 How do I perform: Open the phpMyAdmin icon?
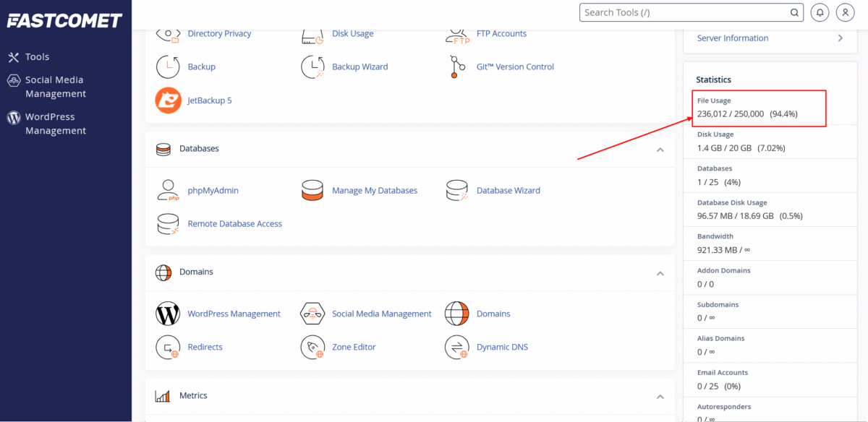(168, 191)
